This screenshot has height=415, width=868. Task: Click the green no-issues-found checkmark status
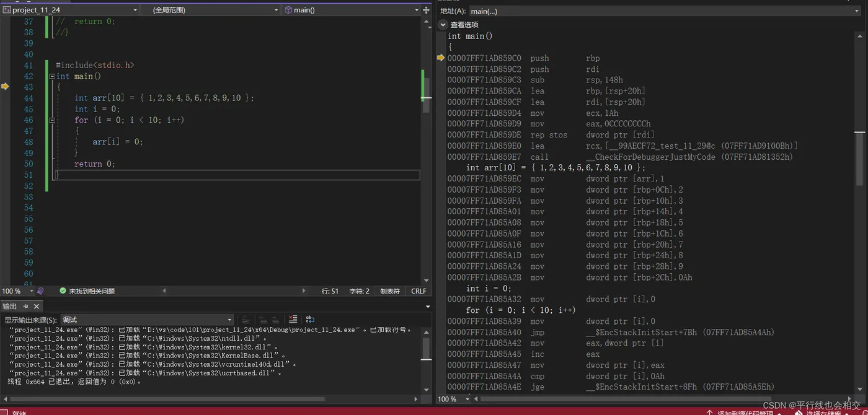63,291
